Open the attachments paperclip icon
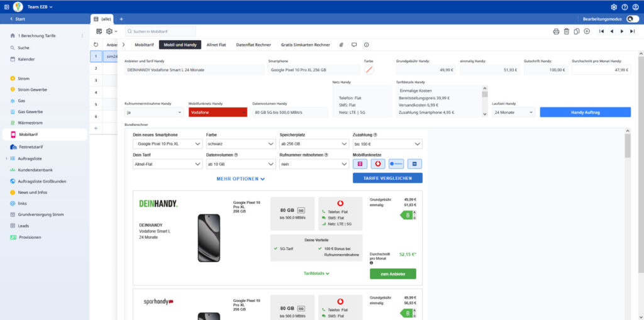644x320 pixels. [341, 45]
